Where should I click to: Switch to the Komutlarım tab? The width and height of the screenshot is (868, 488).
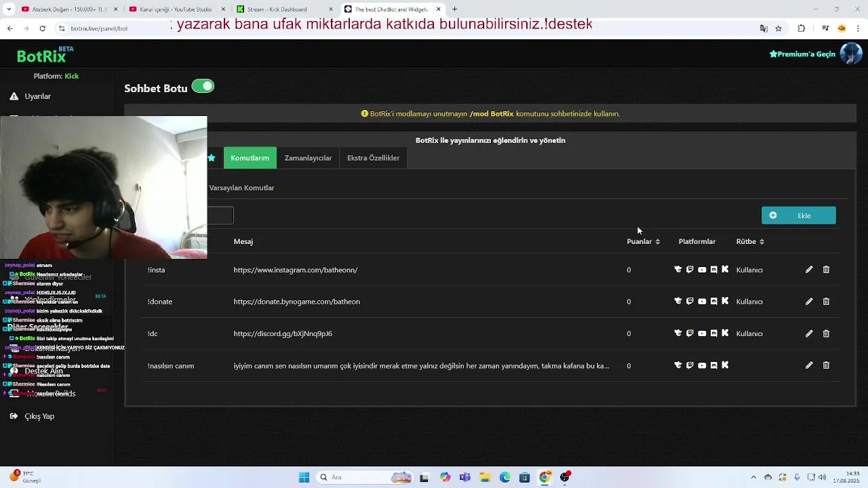click(250, 158)
